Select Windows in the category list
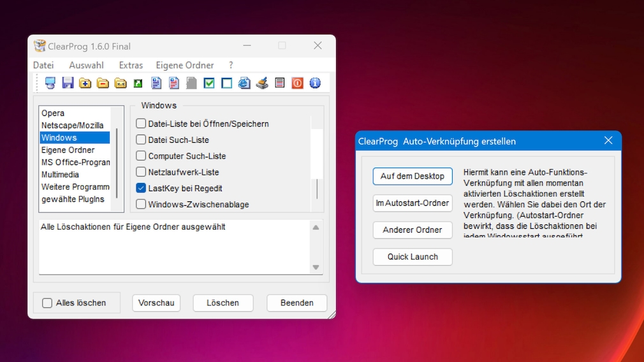Viewport: 644px width, 362px height. click(75, 138)
